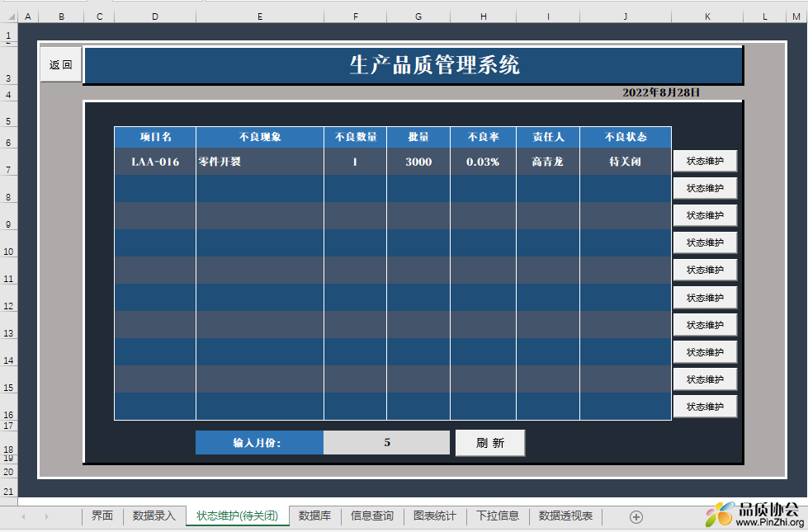Viewport: 808px width, 532px height.
Task: Click the select-all corner triangle
Action: point(10,16)
